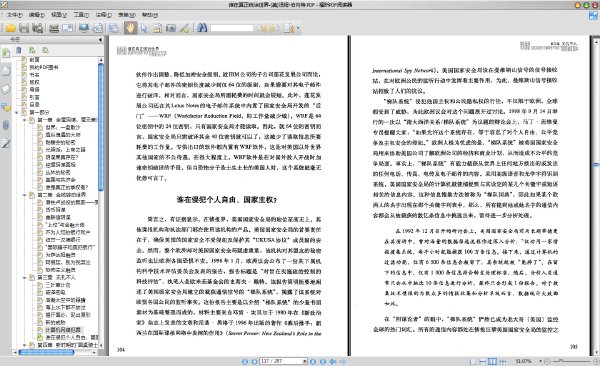The image size is (600, 366).
Task: Select the 引言 bookmark
Action: [x=34, y=97]
